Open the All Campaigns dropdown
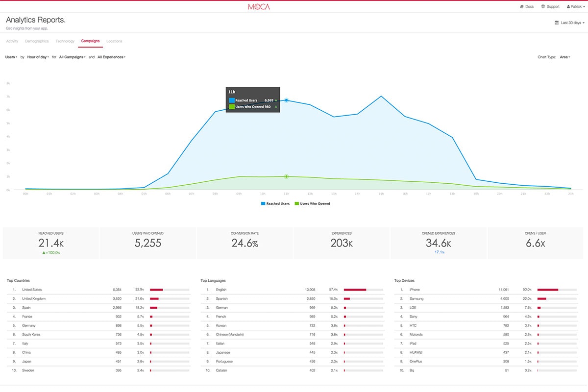588x392 pixels. point(71,57)
